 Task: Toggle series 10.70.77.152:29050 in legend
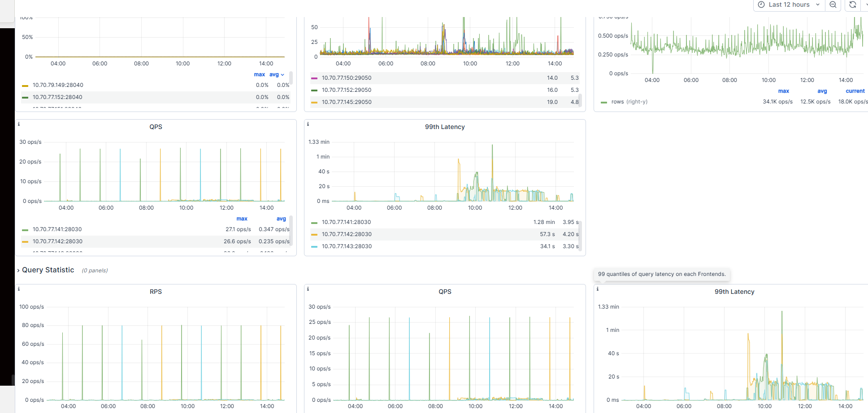(x=347, y=90)
